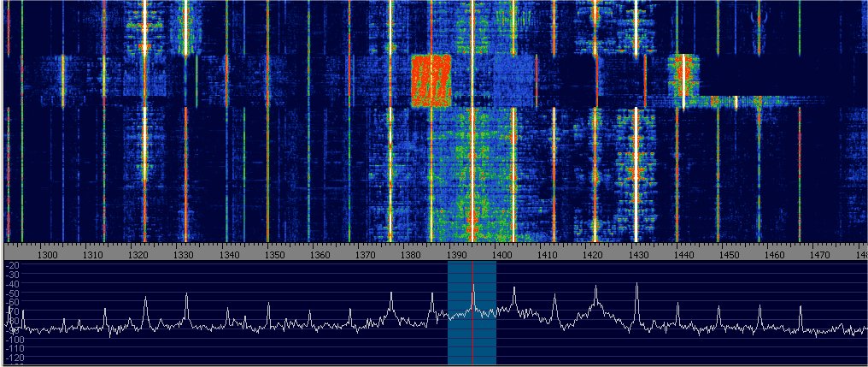
Task: Click the spectrum peak near 1420
Action: 595,292
